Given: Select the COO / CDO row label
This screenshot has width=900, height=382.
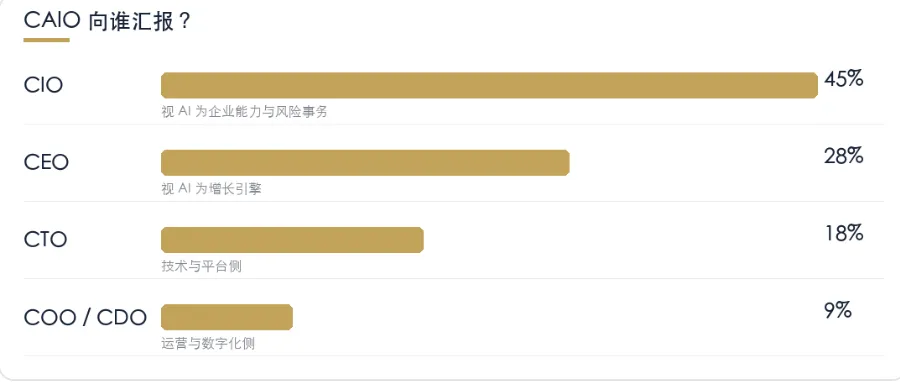Looking at the screenshot, I should pyautogui.click(x=85, y=317).
